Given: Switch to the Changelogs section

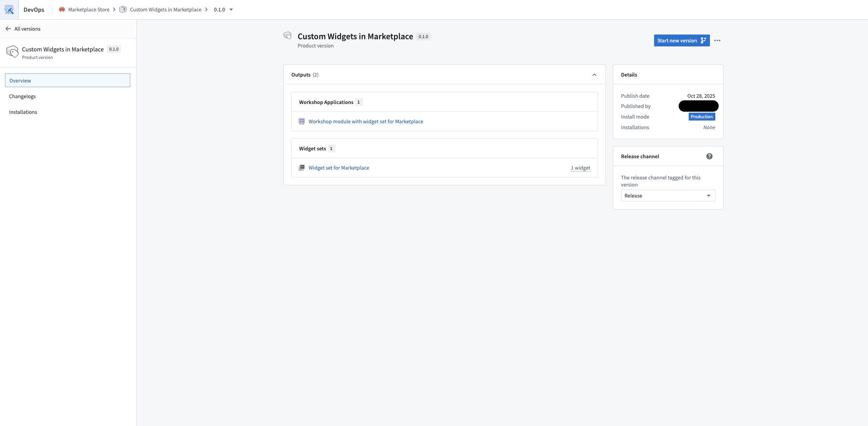Looking at the screenshot, I should coord(22,96).
